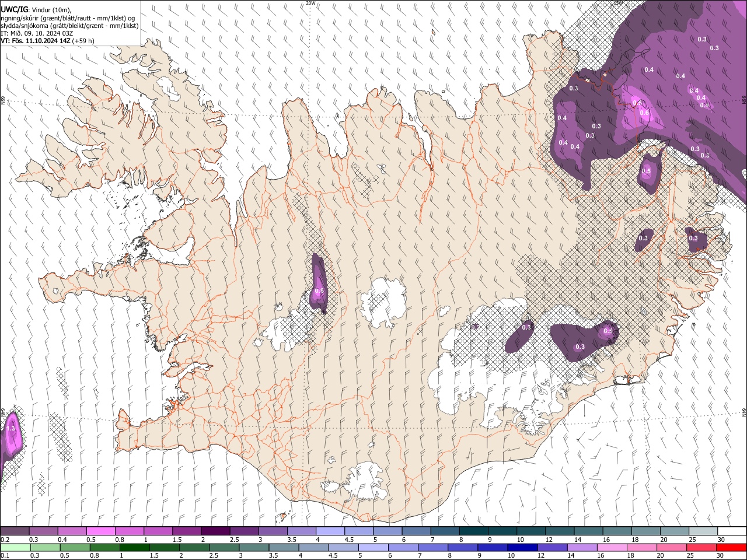Image resolution: width=747 pixels, height=560 pixels.
Task: Click the 0.8–1 green swatch, lower legend
Action: point(105,547)
